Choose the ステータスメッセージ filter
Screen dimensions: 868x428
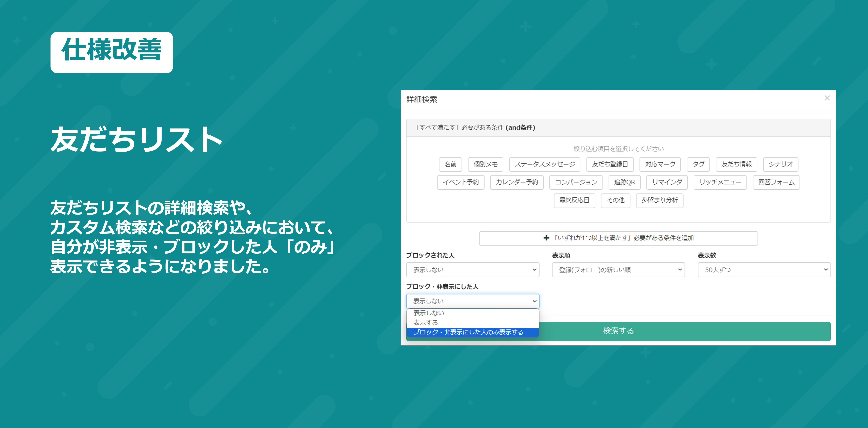pos(544,164)
